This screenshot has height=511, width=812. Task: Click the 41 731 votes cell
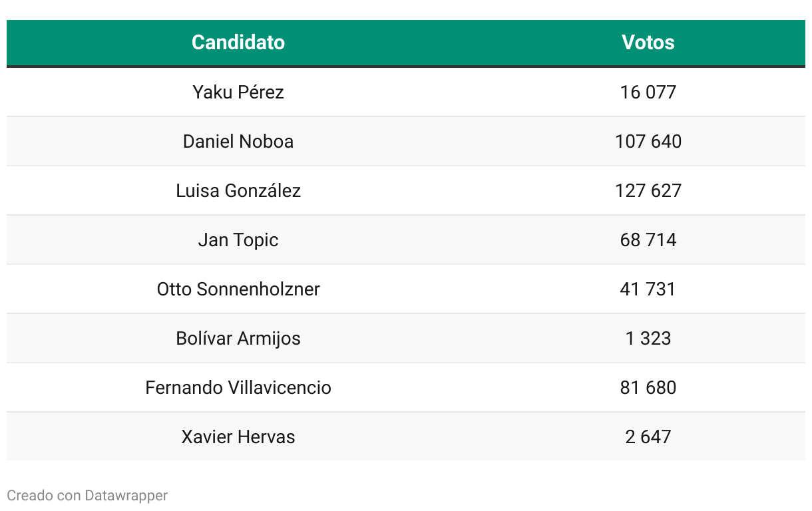(x=648, y=289)
